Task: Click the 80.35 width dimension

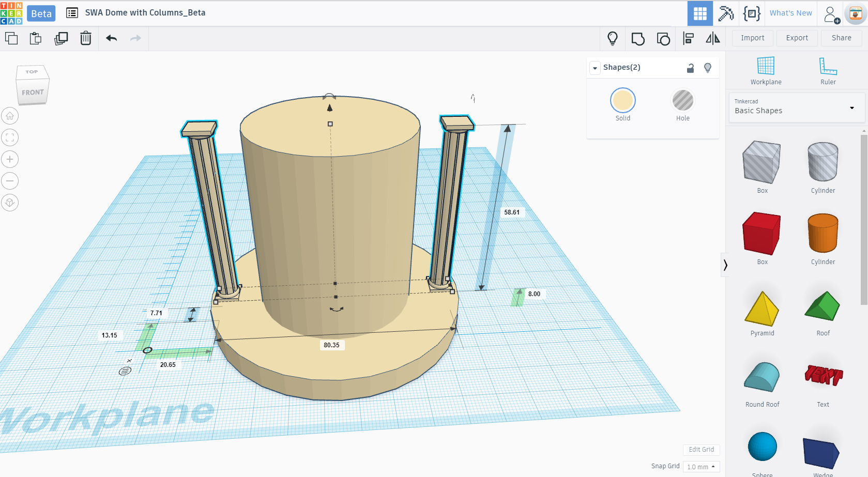Action: tap(331, 345)
